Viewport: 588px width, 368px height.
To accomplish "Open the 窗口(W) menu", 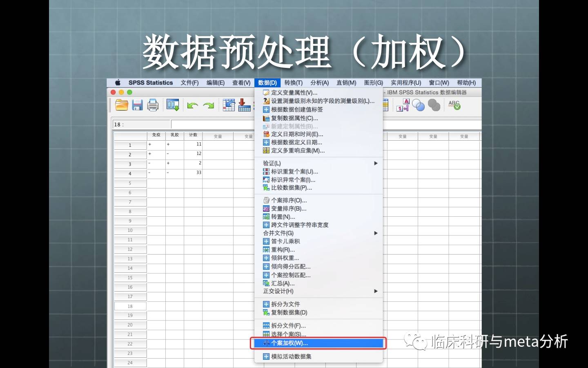I will point(439,83).
